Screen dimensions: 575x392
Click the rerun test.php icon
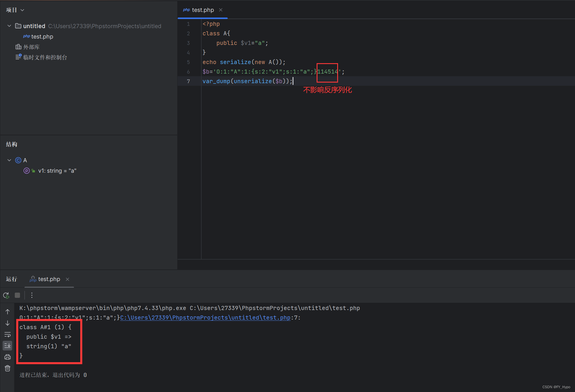(x=6, y=295)
